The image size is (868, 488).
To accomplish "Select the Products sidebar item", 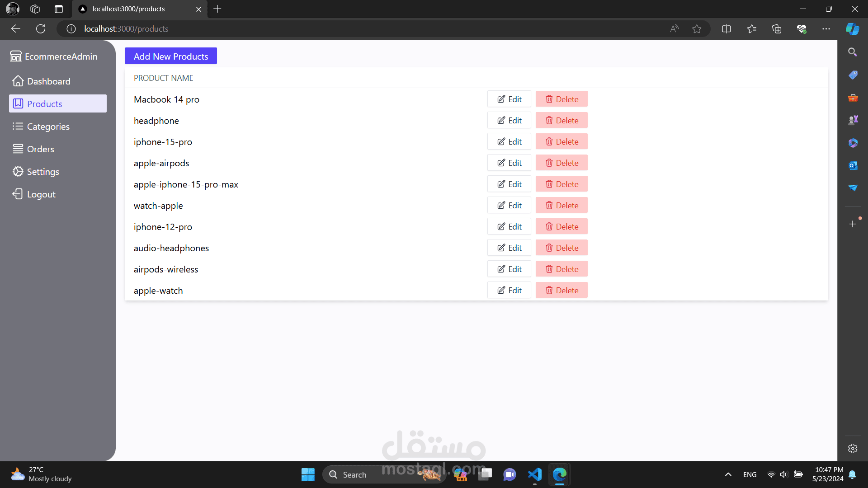I will click(x=57, y=104).
